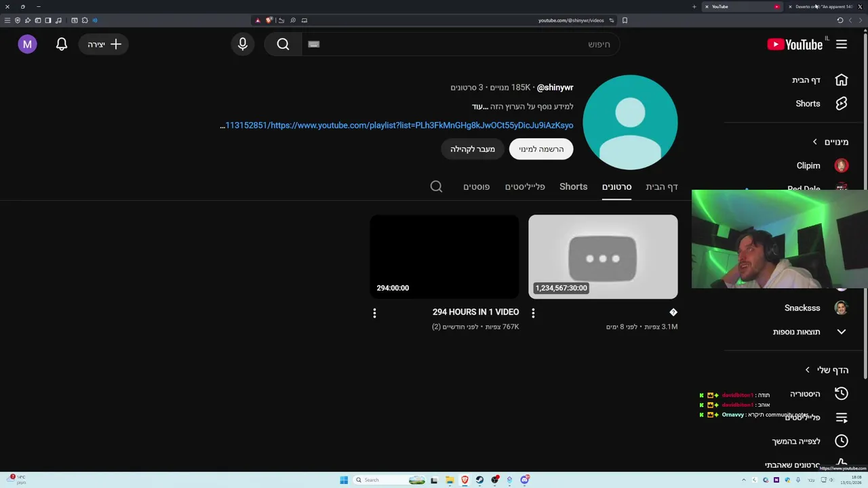Switch to the playlists tab

(525, 186)
